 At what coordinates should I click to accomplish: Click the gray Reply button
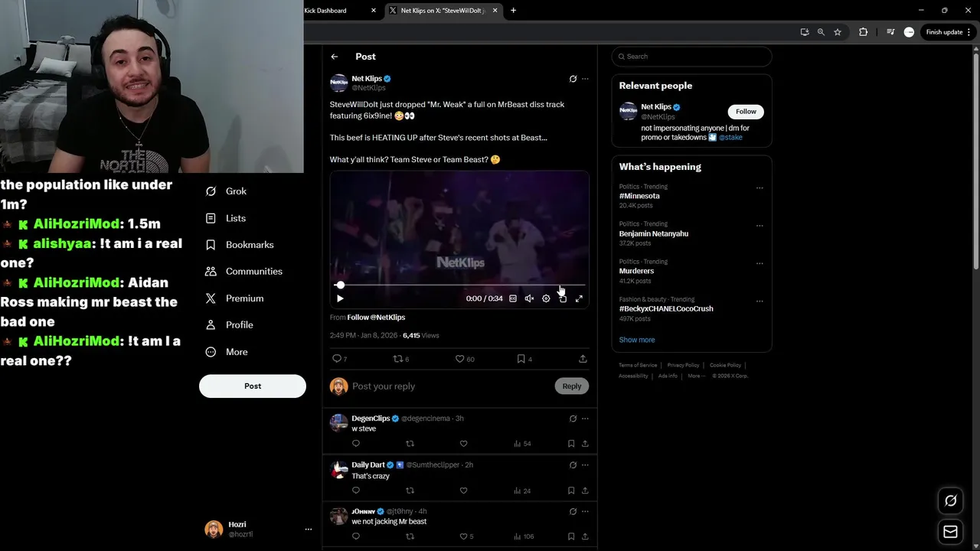pos(572,386)
